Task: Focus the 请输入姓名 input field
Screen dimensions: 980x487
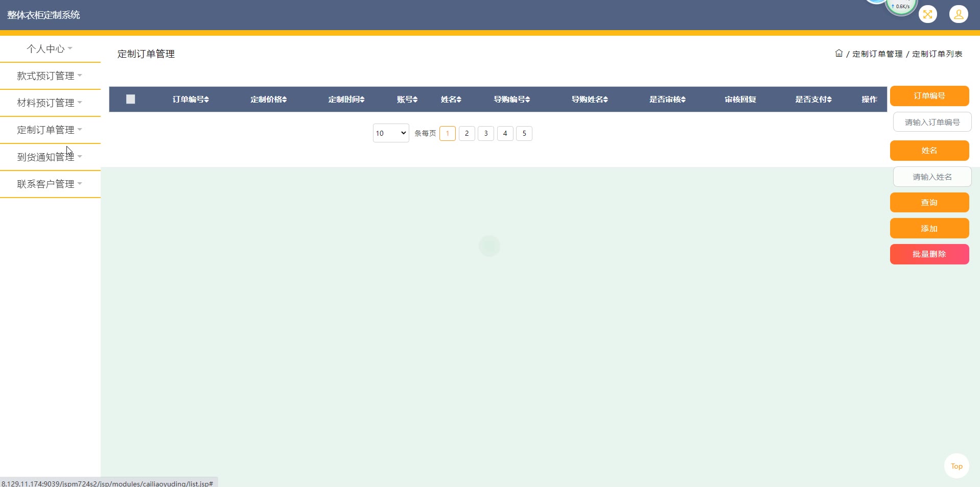Action: 932,177
